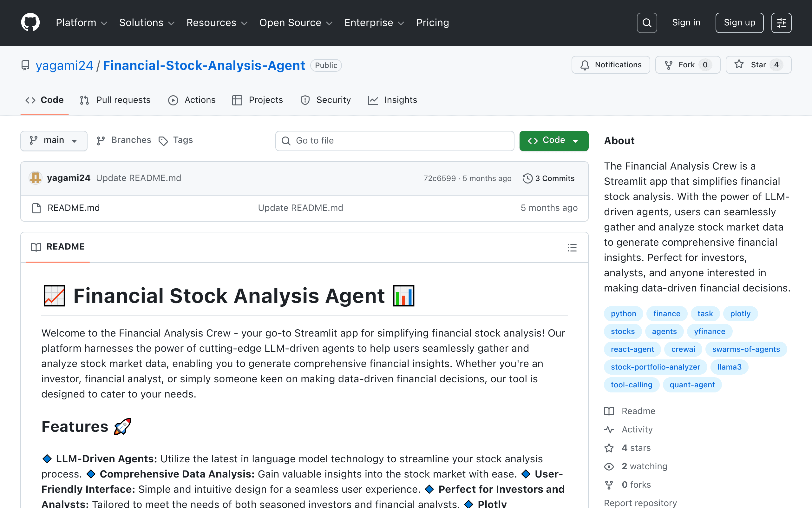Click Report repository link
The image size is (812, 508).
click(x=640, y=503)
